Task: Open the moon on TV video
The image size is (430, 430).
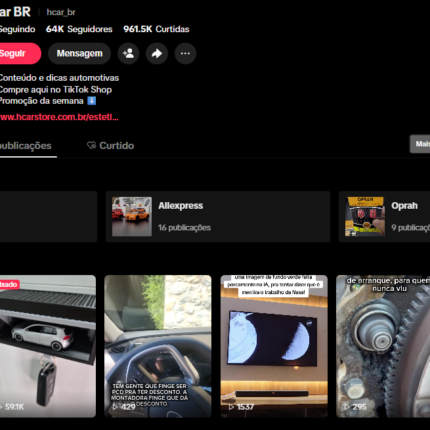Action: coord(274,346)
